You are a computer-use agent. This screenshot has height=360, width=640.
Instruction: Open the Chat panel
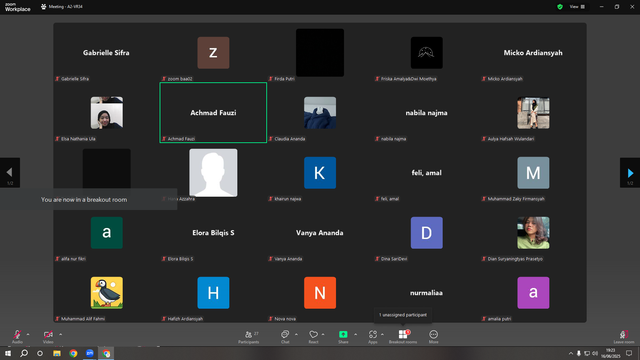(x=285, y=337)
